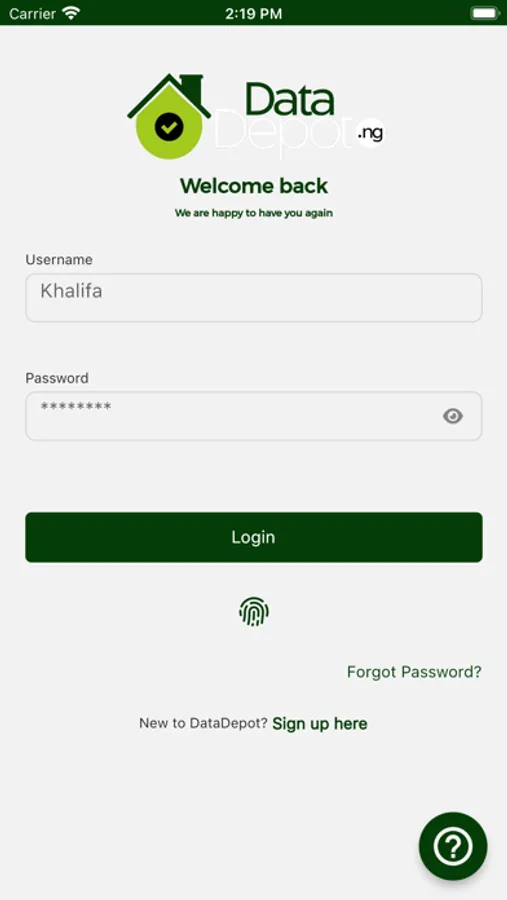Open the Forgot Password? link
Viewport: 507px width, 900px height.
pyautogui.click(x=414, y=672)
